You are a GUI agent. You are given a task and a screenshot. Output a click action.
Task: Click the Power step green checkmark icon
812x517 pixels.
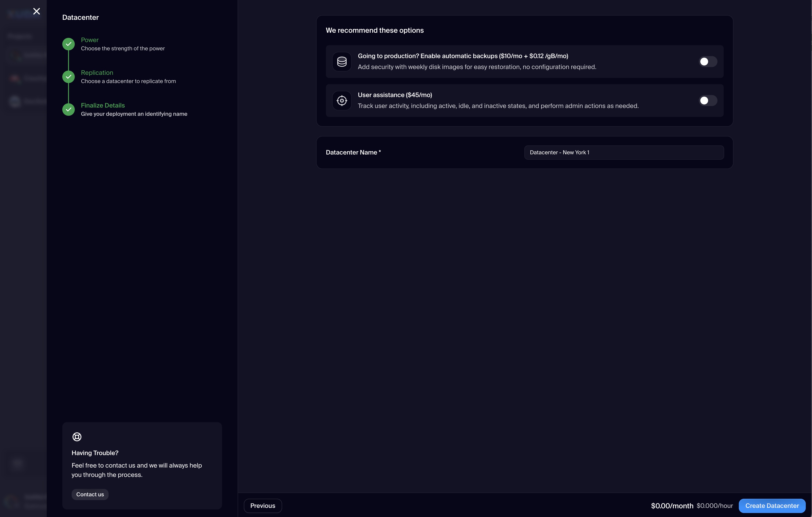tap(69, 44)
